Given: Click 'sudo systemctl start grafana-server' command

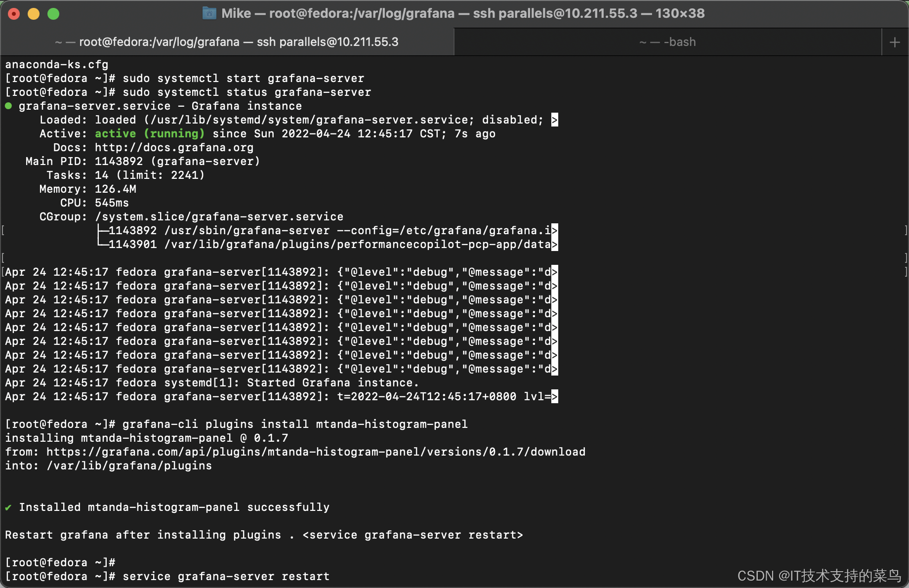Looking at the screenshot, I should point(244,78).
